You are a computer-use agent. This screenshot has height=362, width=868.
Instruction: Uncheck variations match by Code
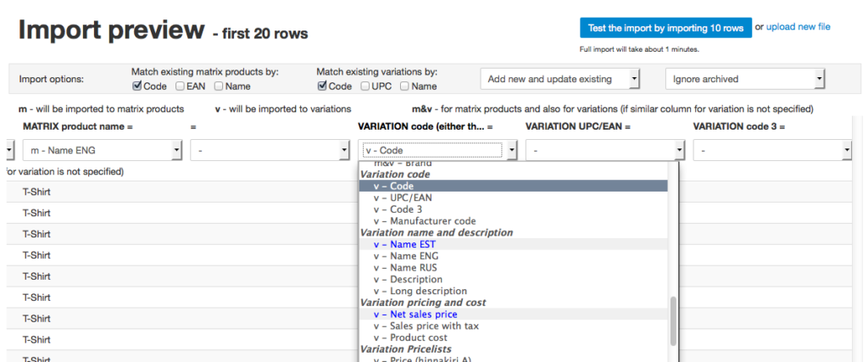[322, 86]
